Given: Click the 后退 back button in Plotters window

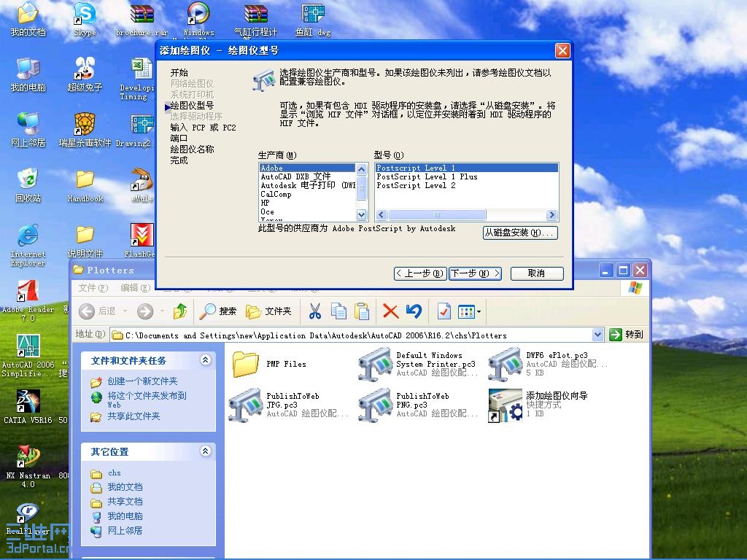Looking at the screenshot, I should [97, 311].
